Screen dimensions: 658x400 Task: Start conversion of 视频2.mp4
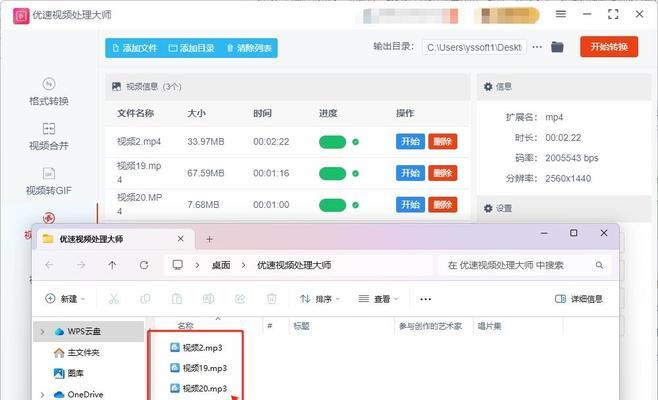click(x=410, y=141)
